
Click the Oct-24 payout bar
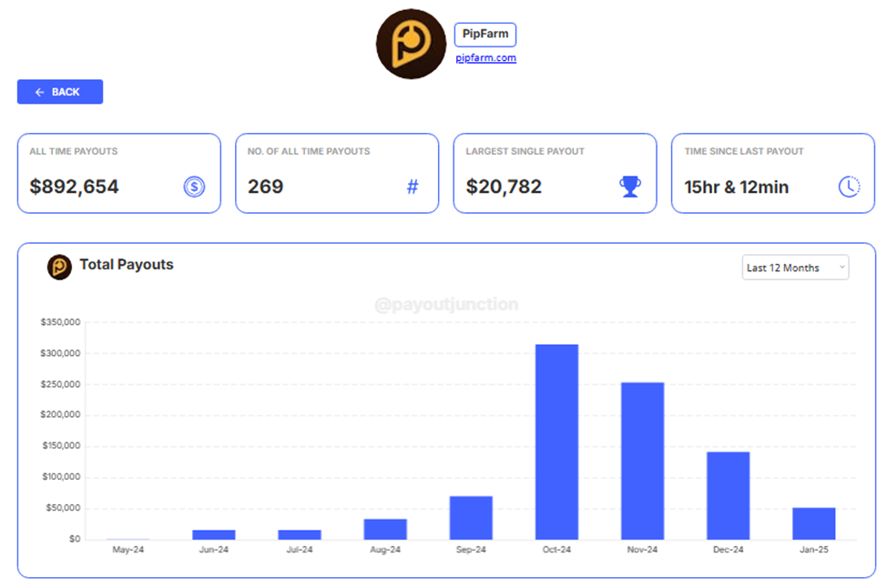pyautogui.click(x=556, y=441)
